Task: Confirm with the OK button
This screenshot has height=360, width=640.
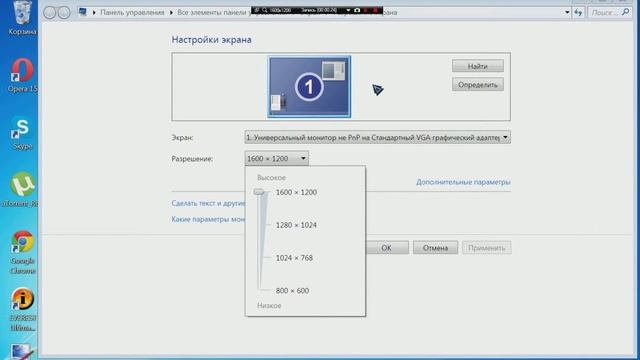Action: click(387, 248)
